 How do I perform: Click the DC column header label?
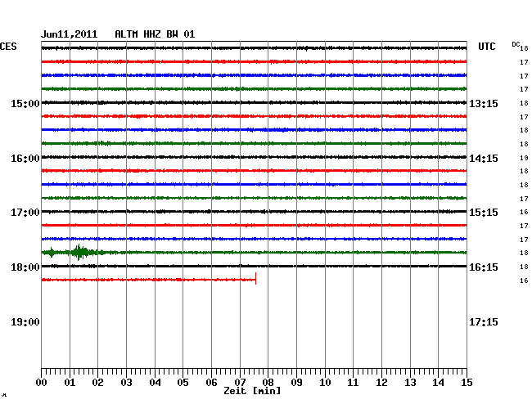tap(516, 44)
